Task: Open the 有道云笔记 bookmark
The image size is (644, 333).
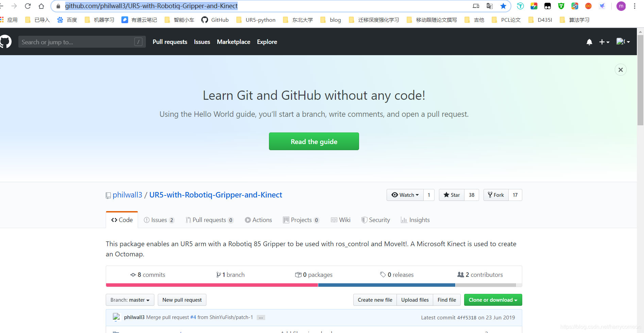Action: (x=139, y=20)
